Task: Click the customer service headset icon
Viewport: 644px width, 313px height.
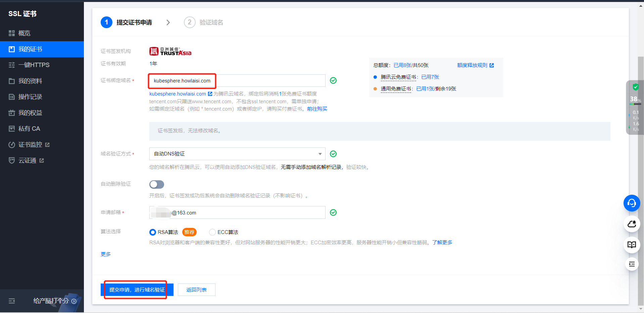Action: pos(632,203)
